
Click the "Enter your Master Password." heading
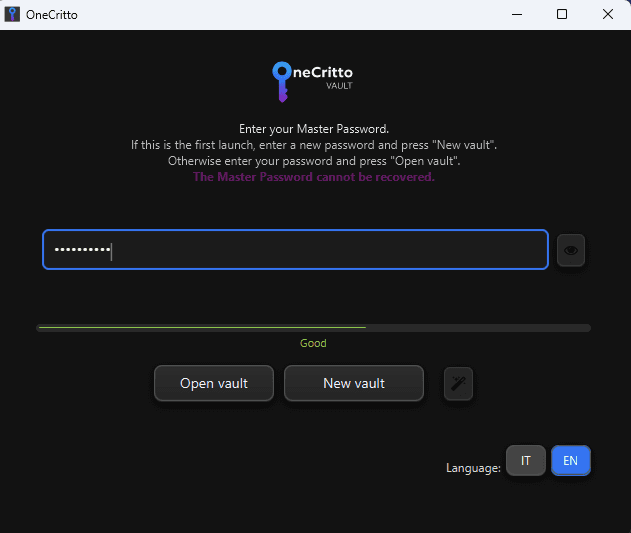click(314, 129)
